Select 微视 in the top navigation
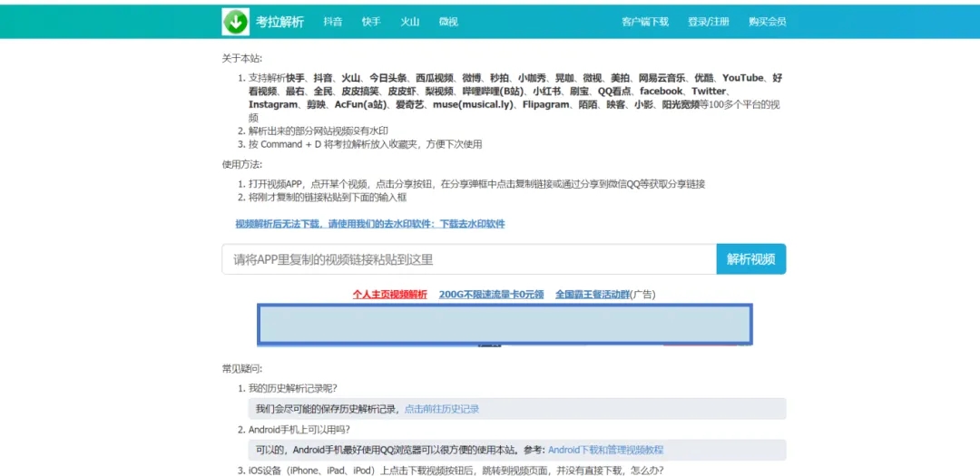This screenshot has height=476, width=980. click(x=448, y=22)
